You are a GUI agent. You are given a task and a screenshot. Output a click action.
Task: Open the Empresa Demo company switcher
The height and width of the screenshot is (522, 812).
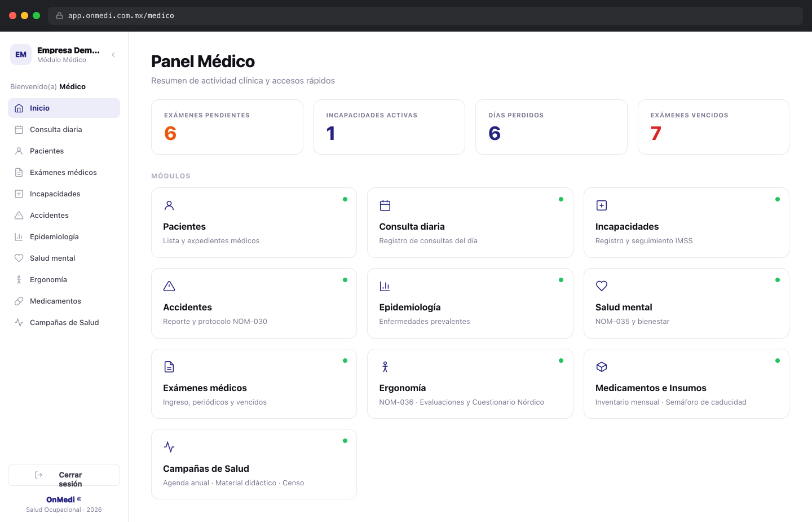pos(55,55)
